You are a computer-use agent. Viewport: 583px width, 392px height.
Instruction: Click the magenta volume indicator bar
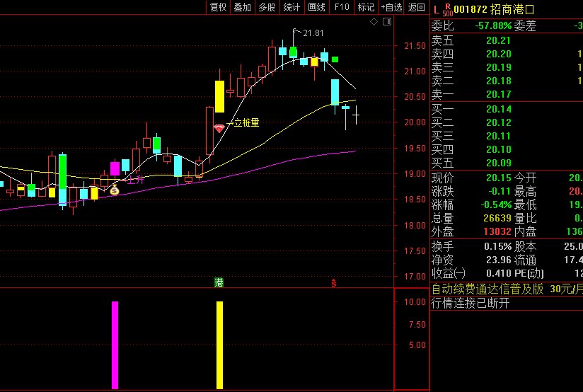tap(115, 345)
